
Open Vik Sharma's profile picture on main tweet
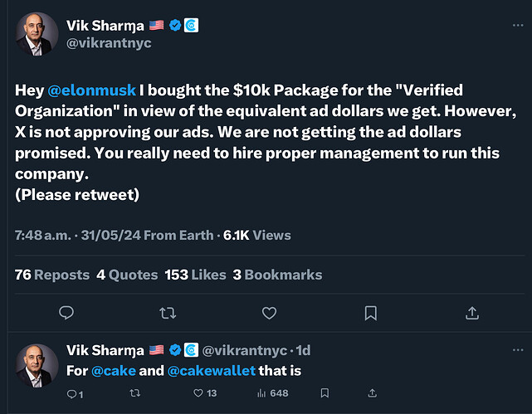click(36, 34)
